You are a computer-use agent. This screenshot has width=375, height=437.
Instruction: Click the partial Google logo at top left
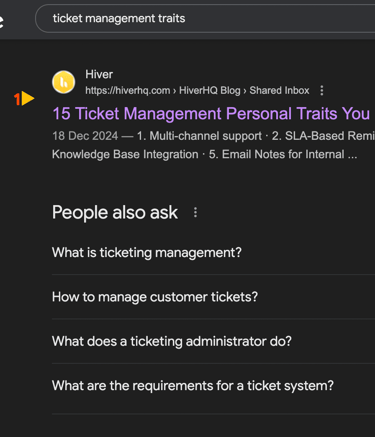tap(2, 21)
